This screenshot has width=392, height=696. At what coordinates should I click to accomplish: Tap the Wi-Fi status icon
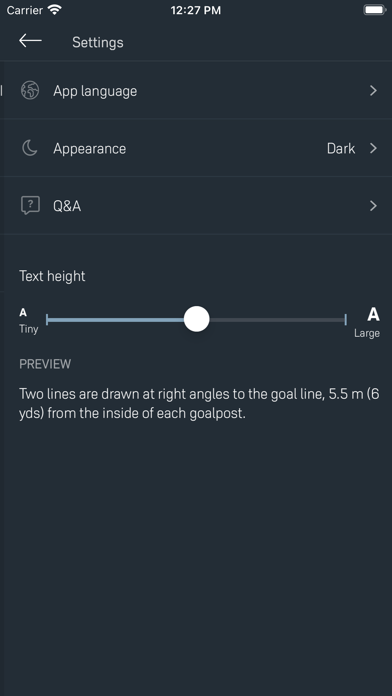[55, 10]
